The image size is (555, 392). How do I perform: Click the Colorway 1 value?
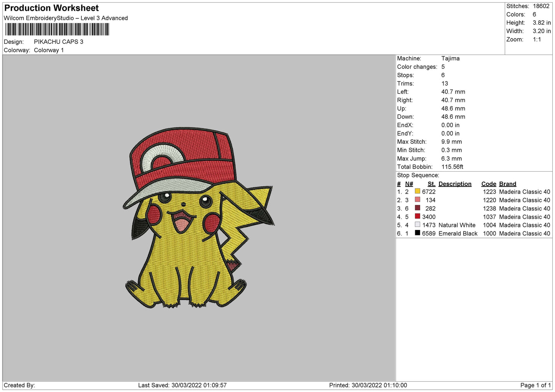pyautogui.click(x=49, y=50)
